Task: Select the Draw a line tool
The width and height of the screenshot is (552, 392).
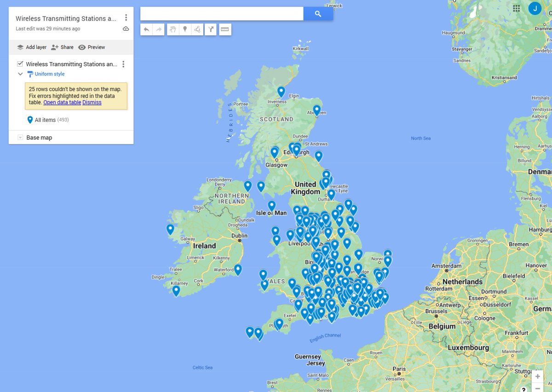Action: pos(197,29)
